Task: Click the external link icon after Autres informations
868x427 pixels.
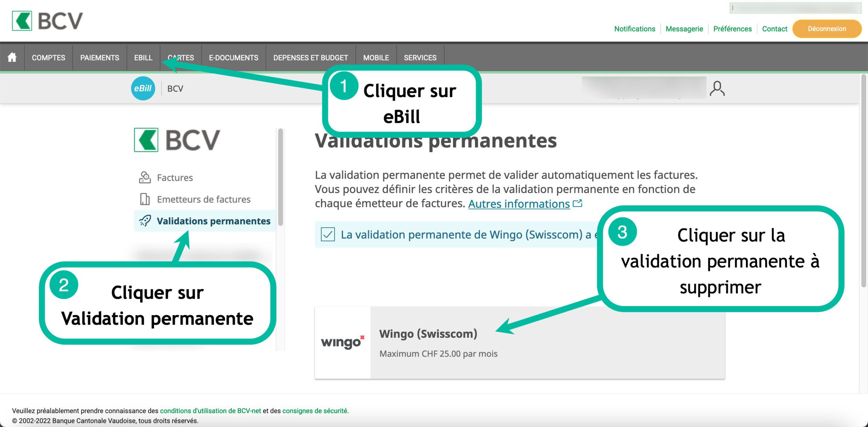Action: click(577, 203)
